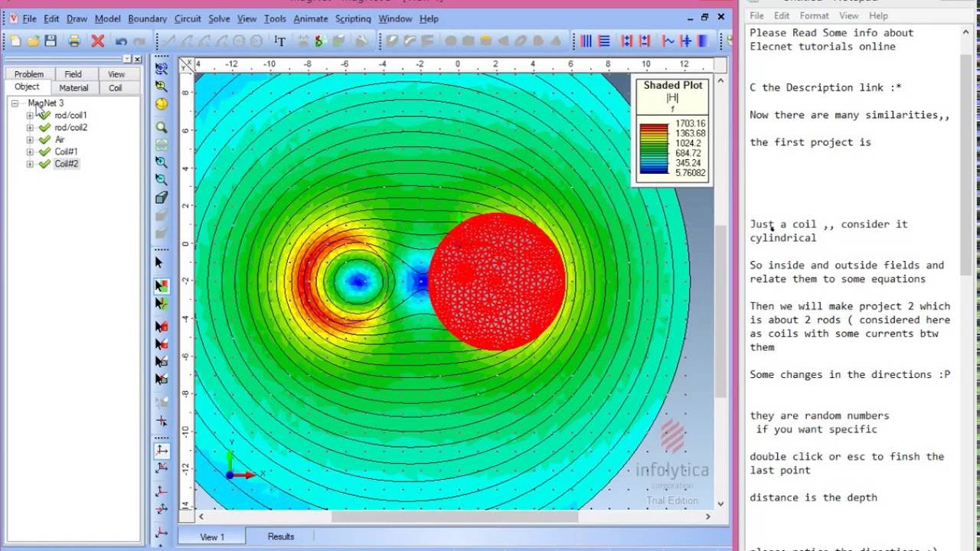Click the red X delete icon
This screenshot has height=551, width=980.
[98, 41]
